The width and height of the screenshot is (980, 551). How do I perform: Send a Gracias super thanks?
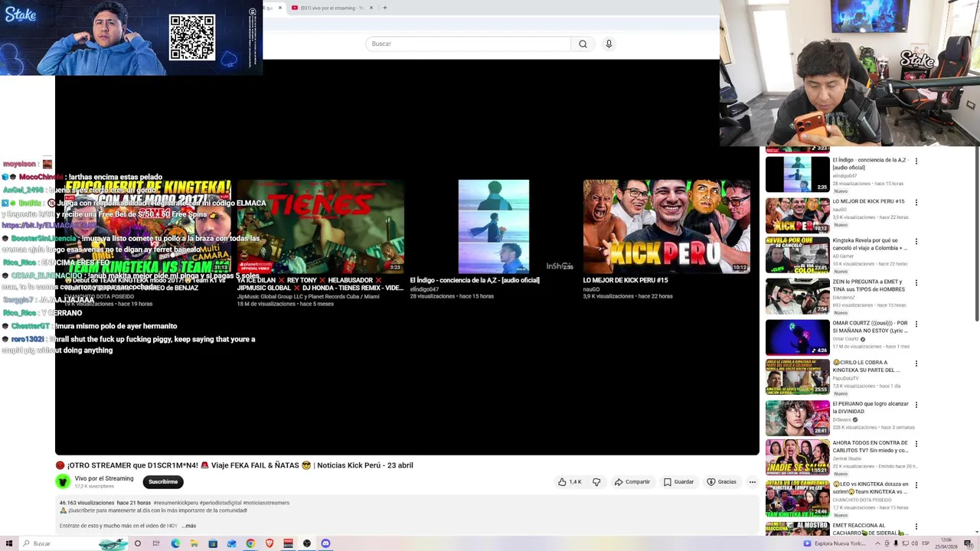pos(721,482)
